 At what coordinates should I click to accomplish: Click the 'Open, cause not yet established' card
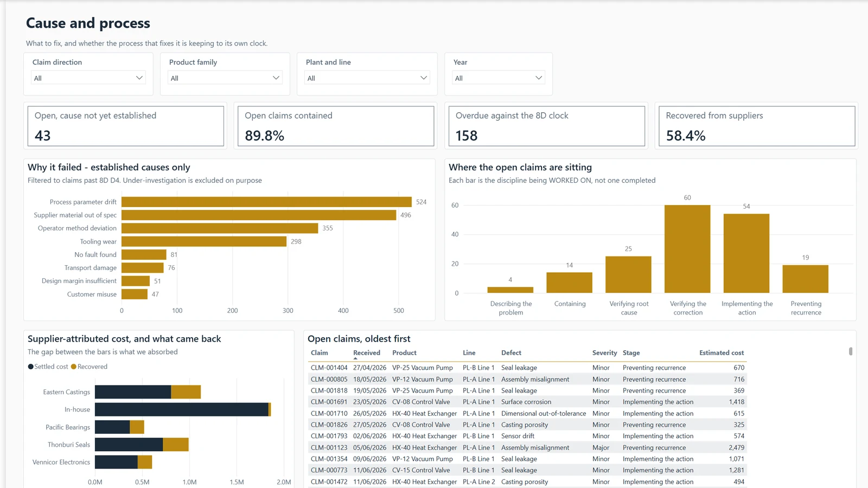click(126, 126)
